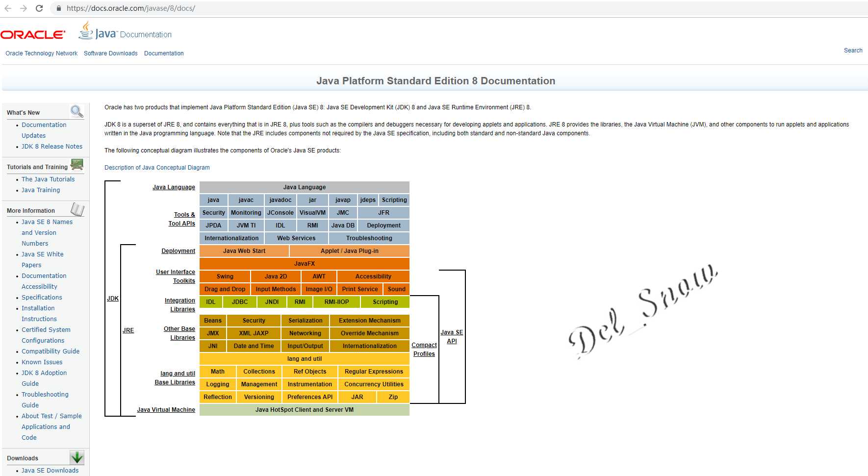Screen dimensions: 868x476
Task: Click the Compact Profiles label
Action: point(424,350)
